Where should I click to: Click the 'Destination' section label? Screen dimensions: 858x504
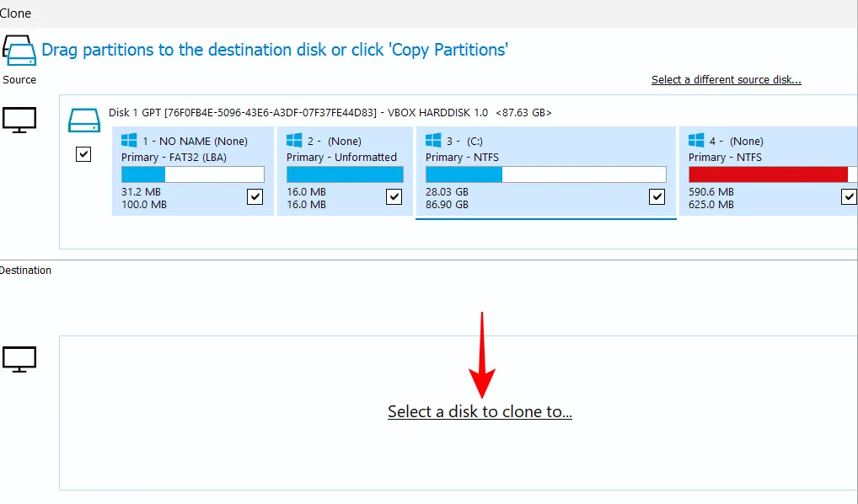25,271
